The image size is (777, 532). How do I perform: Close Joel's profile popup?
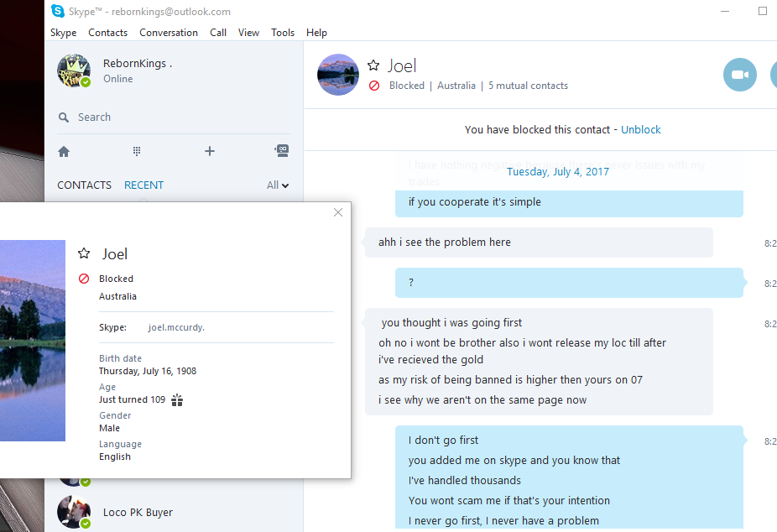338,212
